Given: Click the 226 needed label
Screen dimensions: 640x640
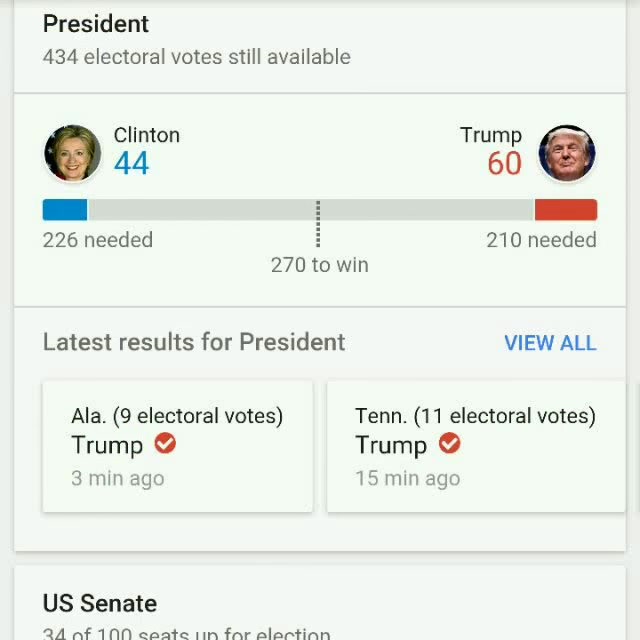Looking at the screenshot, I should point(98,240).
